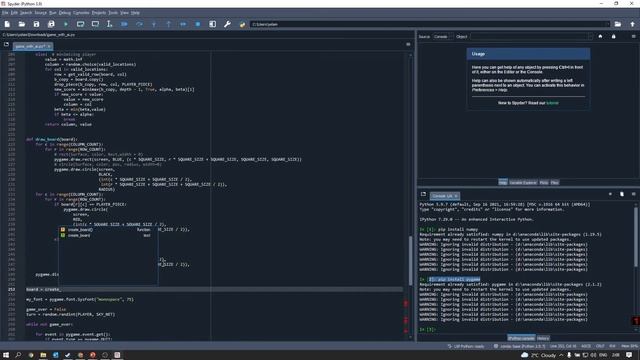
Task: Open the Edit menu
Action: coord(14,13)
